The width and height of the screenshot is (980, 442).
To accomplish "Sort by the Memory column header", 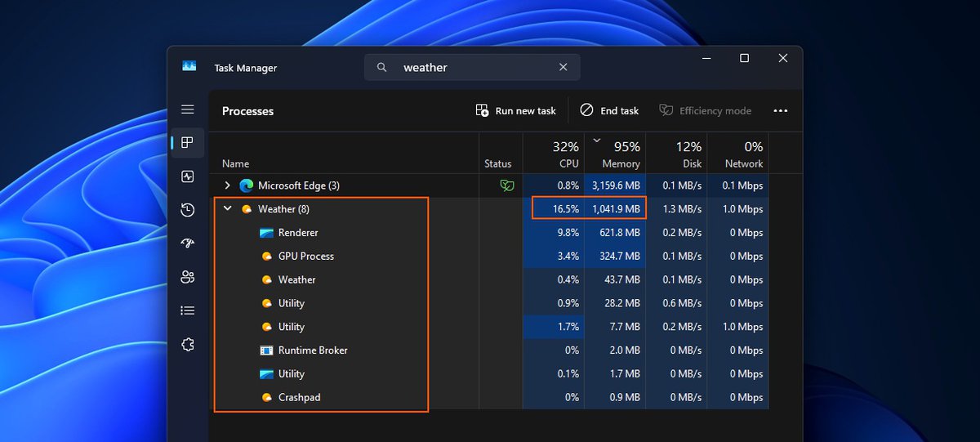I will tap(615, 154).
